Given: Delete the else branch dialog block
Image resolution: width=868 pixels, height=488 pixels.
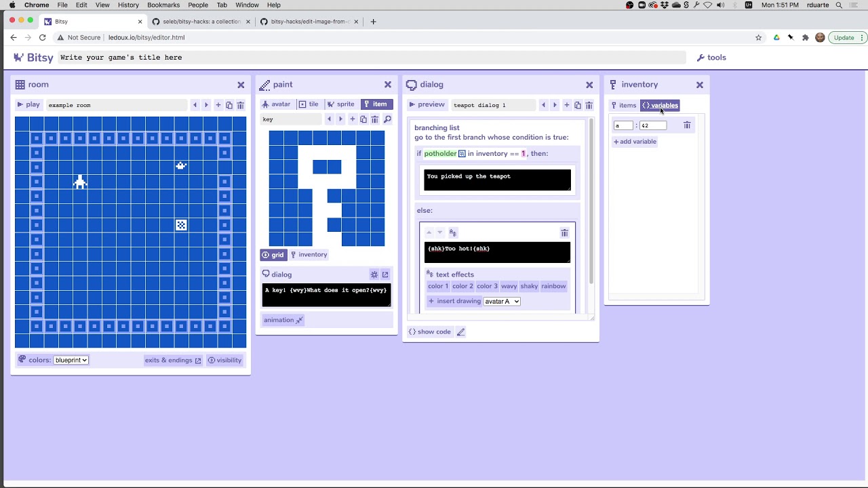Looking at the screenshot, I should 564,232.
